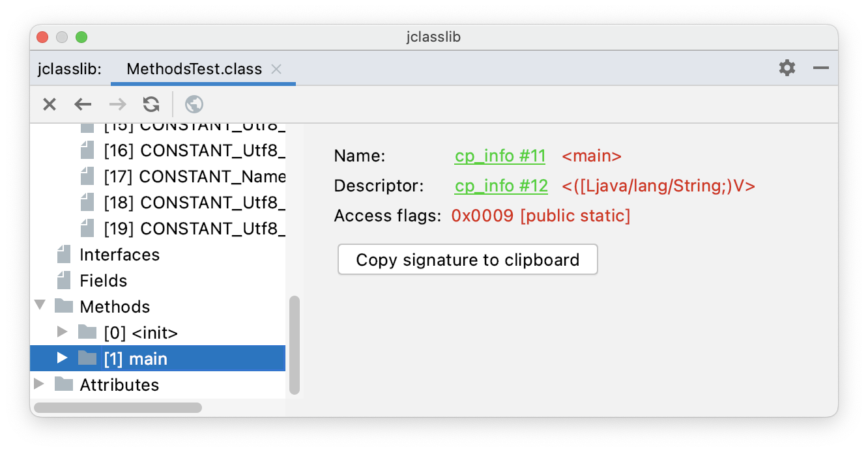The height and width of the screenshot is (452, 868).
Task: Follow the cp_info #12 descriptor link
Action: click(501, 186)
